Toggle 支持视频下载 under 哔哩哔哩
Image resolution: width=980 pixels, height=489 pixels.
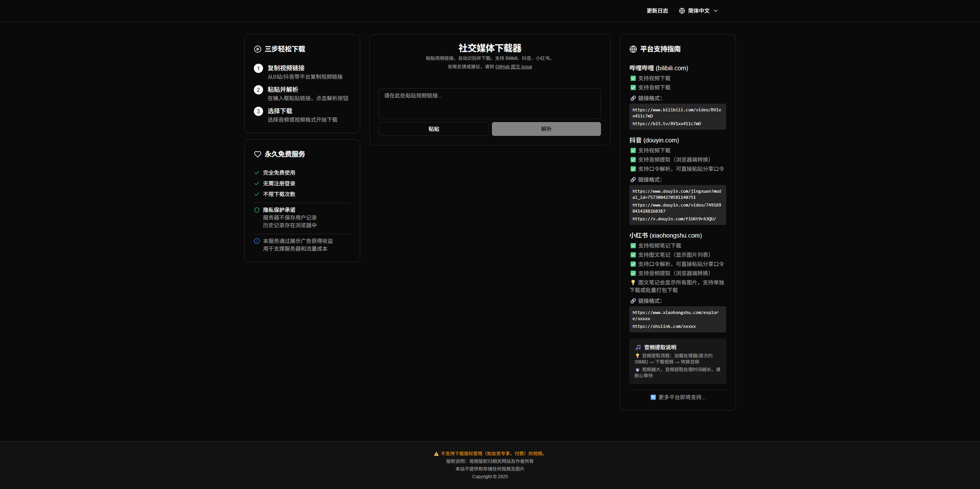pyautogui.click(x=633, y=78)
